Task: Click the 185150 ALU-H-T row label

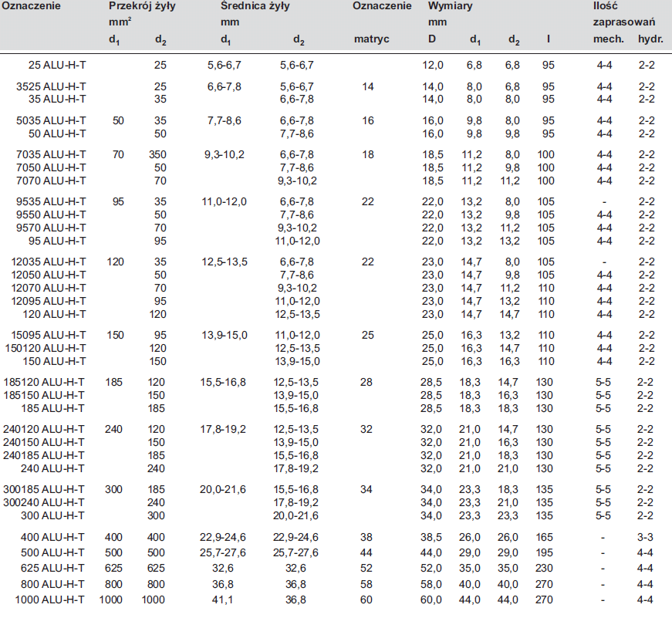Action: click(46, 395)
